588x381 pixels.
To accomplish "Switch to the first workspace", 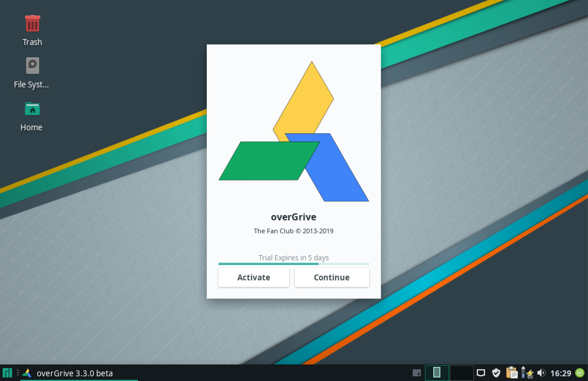I will click(437, 373).
